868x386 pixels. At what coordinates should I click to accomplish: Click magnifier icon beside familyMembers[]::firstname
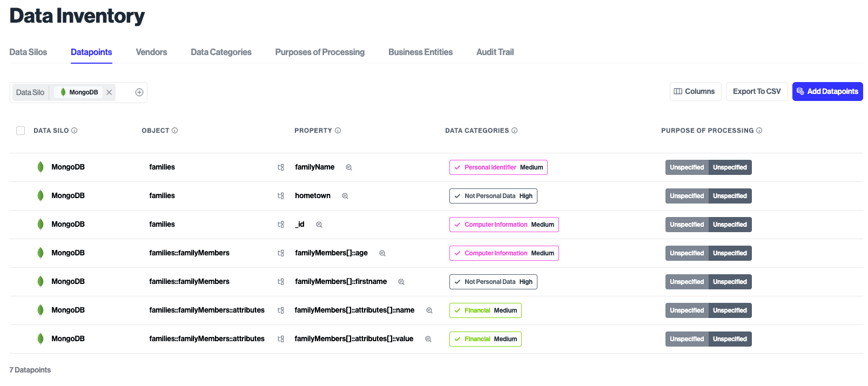pyautogui.click(x=401, y=282)
